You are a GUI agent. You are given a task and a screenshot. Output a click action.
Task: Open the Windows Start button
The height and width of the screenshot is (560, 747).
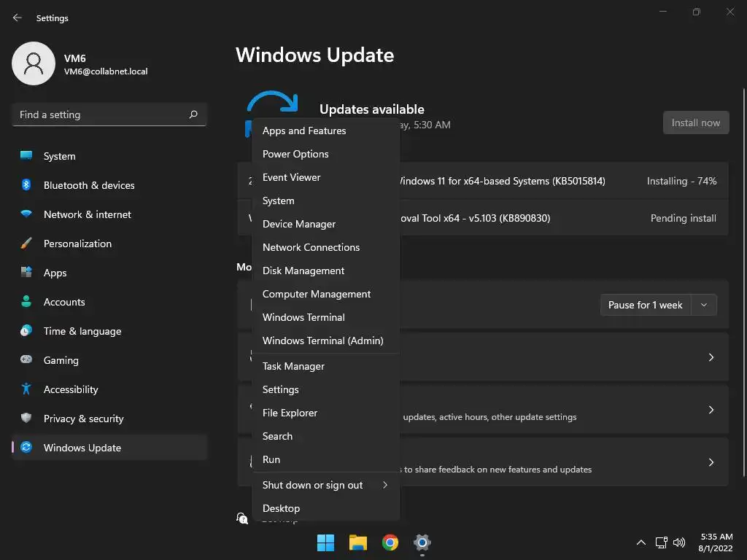click(x=326, y=542)
